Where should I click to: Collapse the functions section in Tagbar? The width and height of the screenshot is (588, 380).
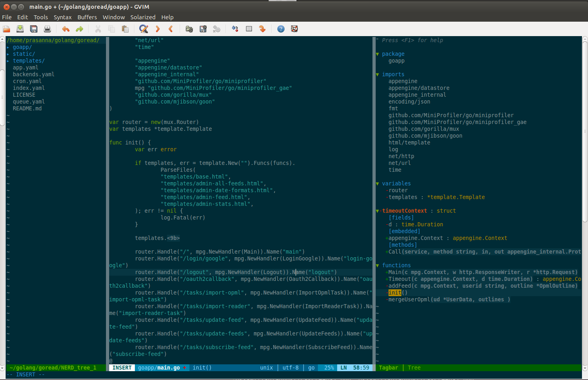[x=377, y=266]
